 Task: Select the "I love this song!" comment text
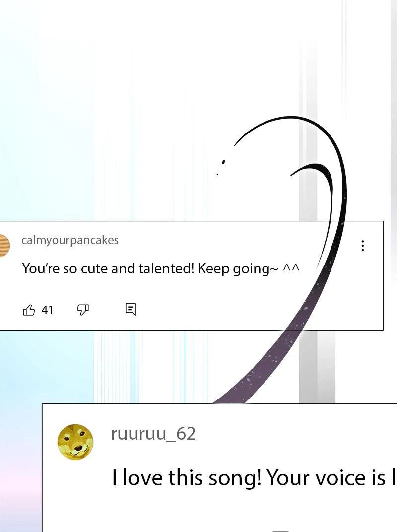click(187, 478)
